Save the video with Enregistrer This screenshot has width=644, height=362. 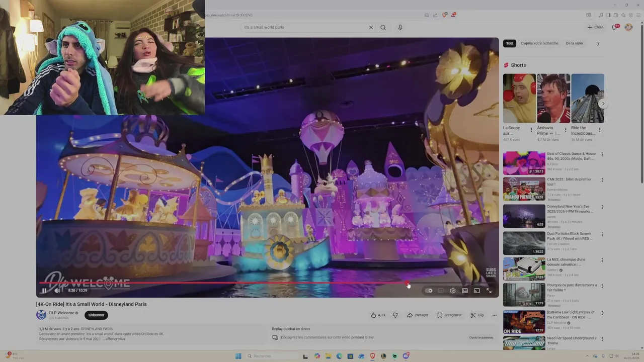(449, 315)
